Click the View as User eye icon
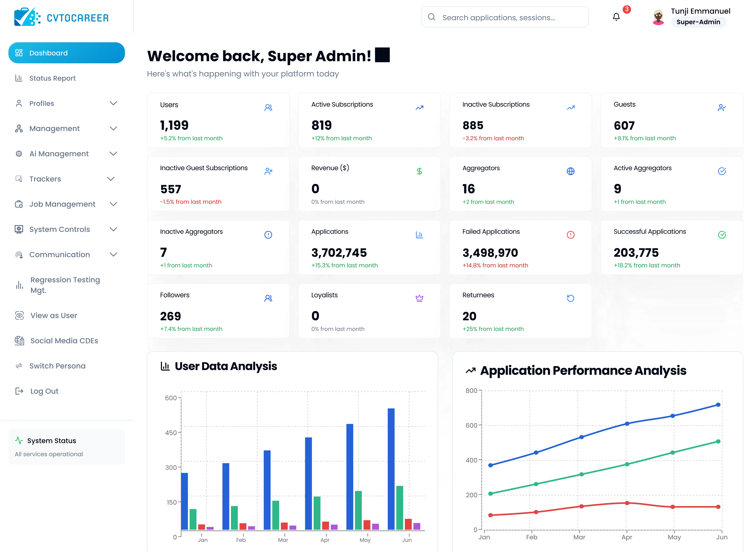 [x=19, y=316]
